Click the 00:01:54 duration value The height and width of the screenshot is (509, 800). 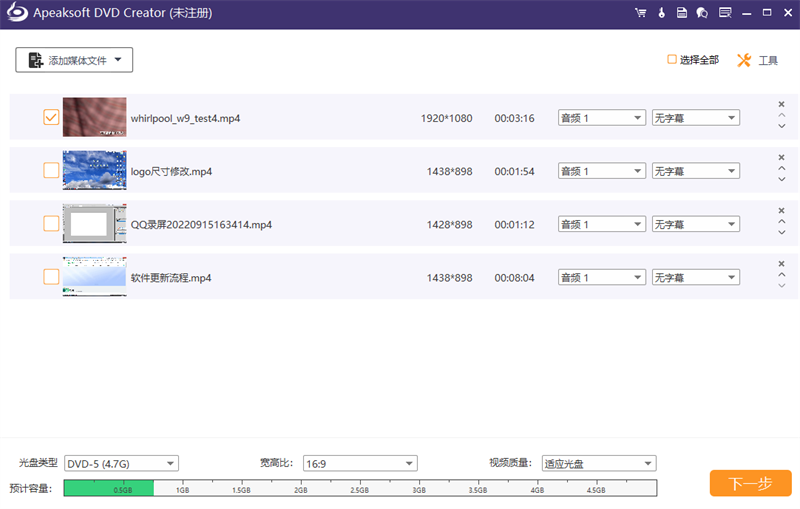514,171
